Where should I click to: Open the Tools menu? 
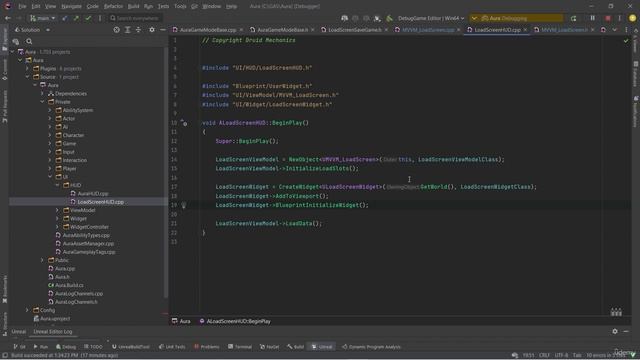pos(180,6)
